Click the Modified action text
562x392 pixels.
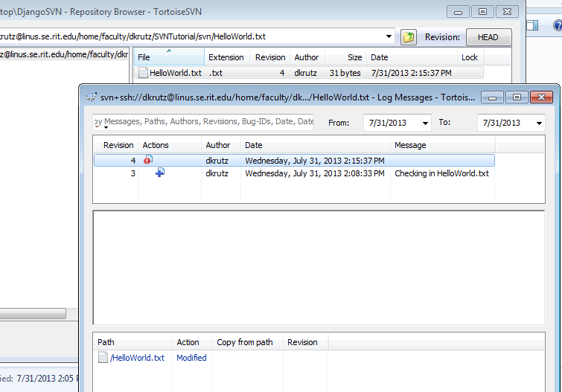point(191,358)
